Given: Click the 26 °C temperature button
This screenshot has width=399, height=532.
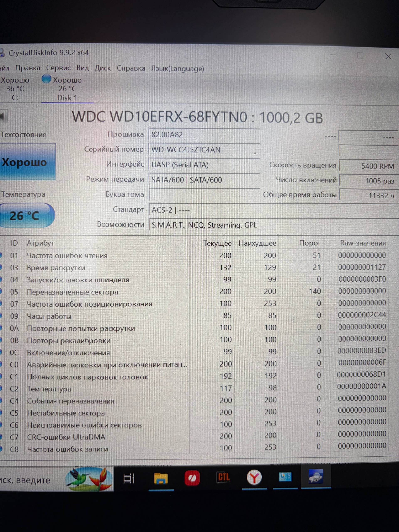Looking at the screenshot, I should point(27,215).
